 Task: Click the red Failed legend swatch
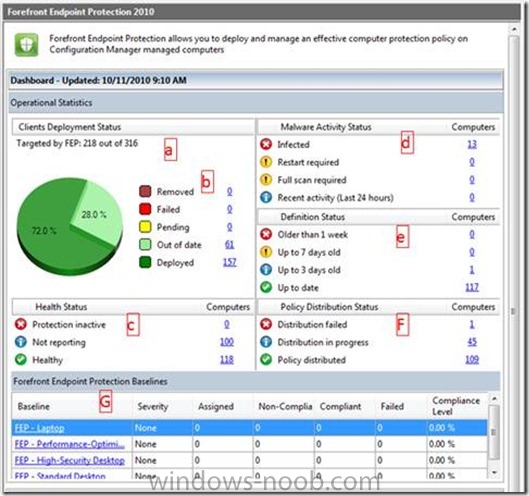pyautogui.click(x=145, y=209)
